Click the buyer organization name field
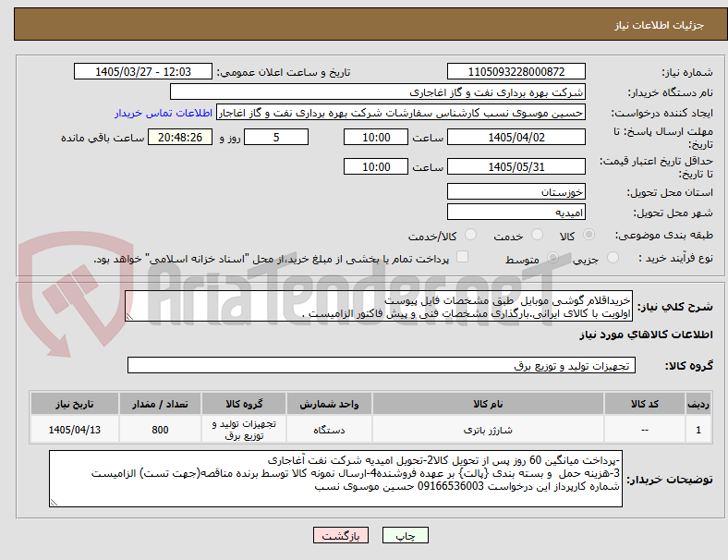The width and height of the screenshot is (728, 560). (378, 91)
